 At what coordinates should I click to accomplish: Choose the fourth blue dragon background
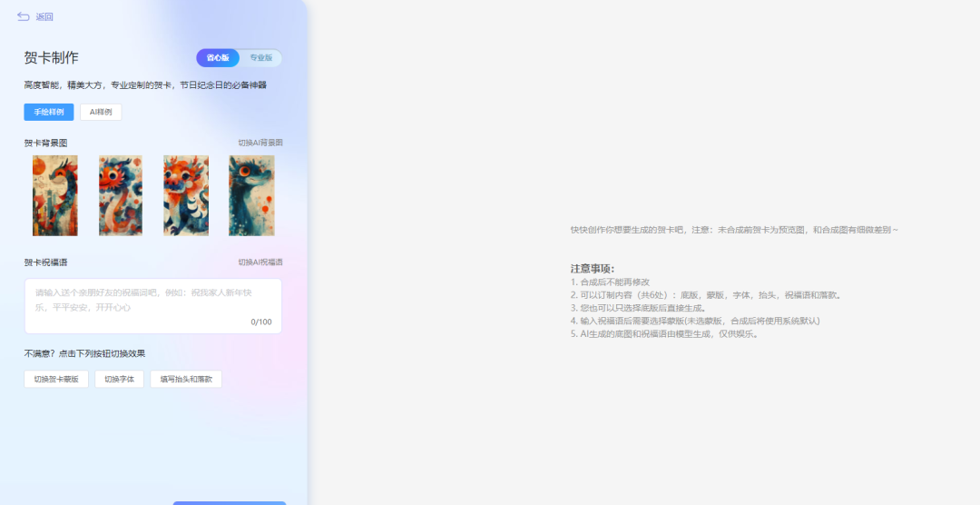251,196
